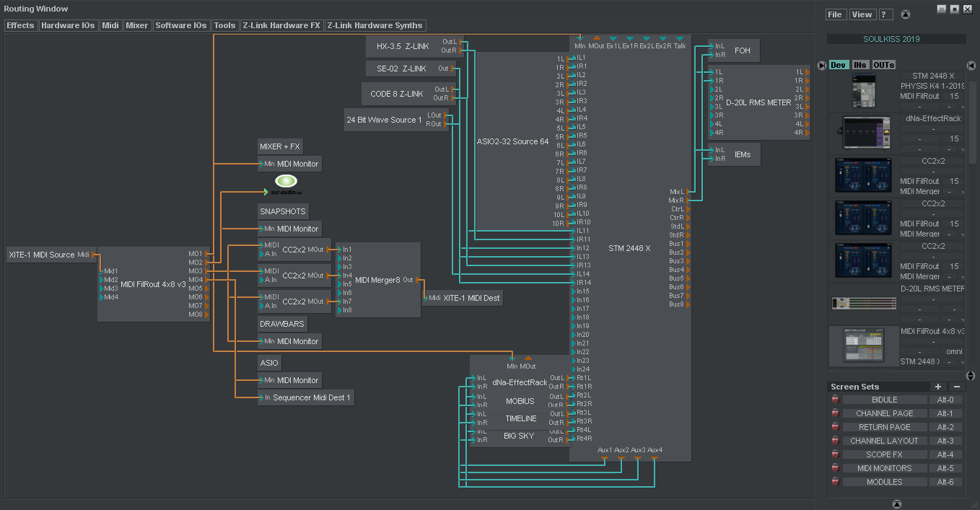Click the MIDI FilRout 4x8 v3 device icon
This screenshot has height=510, width=980.
pos(863,346)
